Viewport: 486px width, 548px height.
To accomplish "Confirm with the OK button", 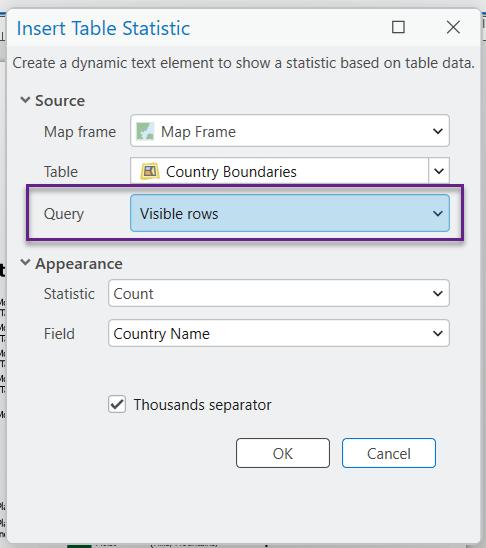I will 283,453.
